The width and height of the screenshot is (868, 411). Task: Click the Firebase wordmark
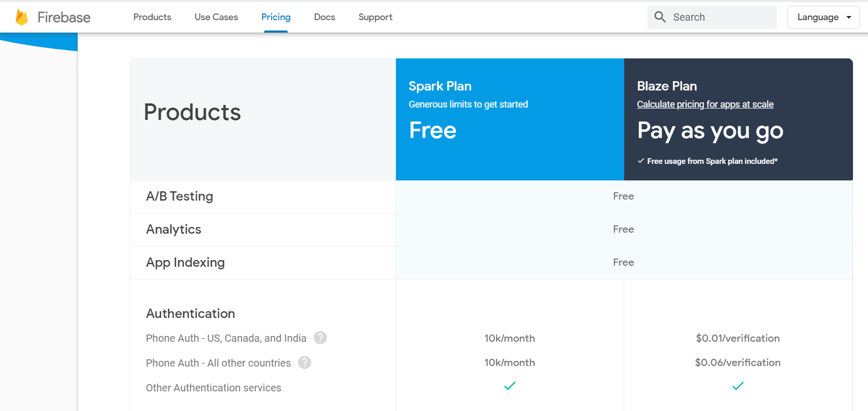64,17
